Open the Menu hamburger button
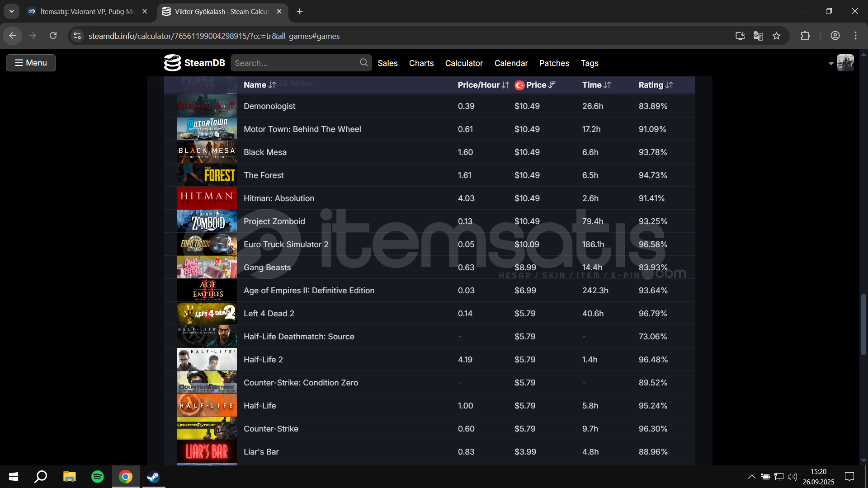 (31, 63)
